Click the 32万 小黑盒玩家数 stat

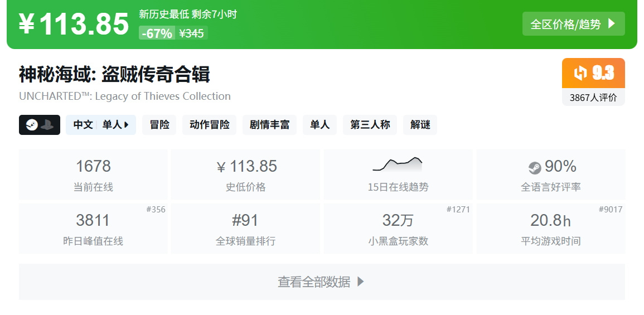[x=398, y=229]
